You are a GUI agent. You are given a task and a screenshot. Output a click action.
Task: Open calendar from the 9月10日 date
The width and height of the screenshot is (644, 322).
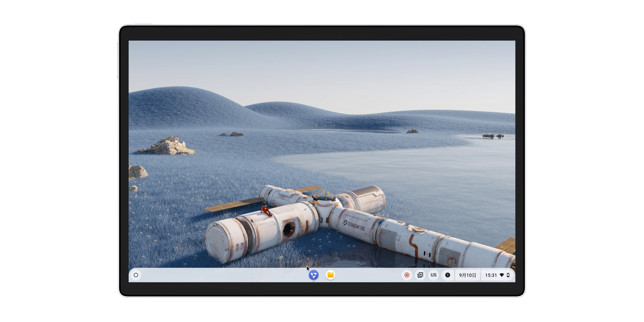467,275
